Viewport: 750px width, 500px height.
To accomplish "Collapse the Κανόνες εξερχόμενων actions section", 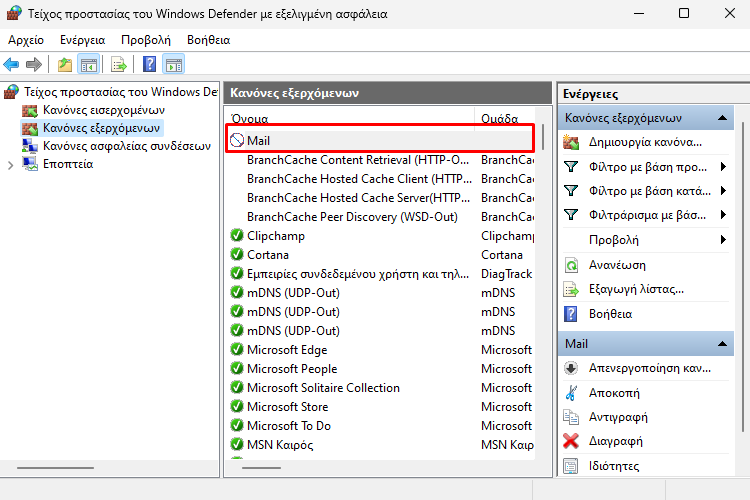I will click(x=723, y=118).
